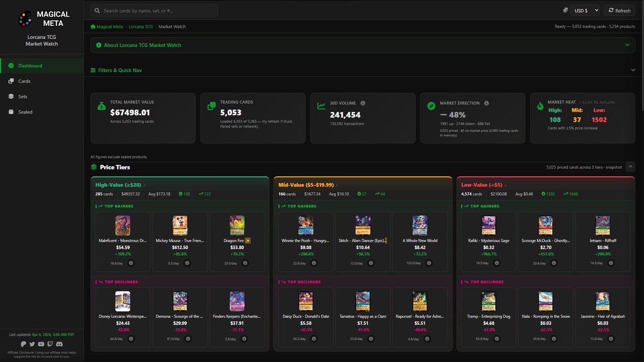Click the home icon in the breadcrumb
644x362 pixels.
point(93,26)
